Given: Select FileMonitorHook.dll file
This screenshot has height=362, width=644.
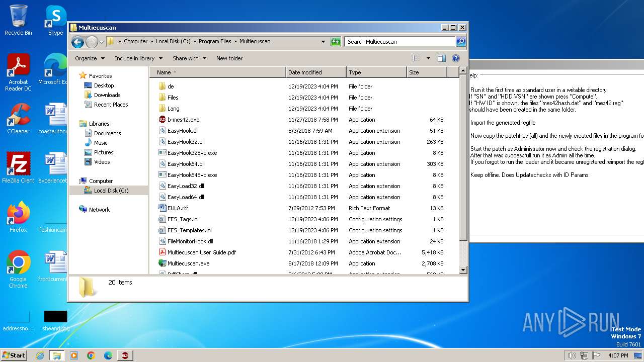Looking at the screenshot, I should [x=190, y=241].
